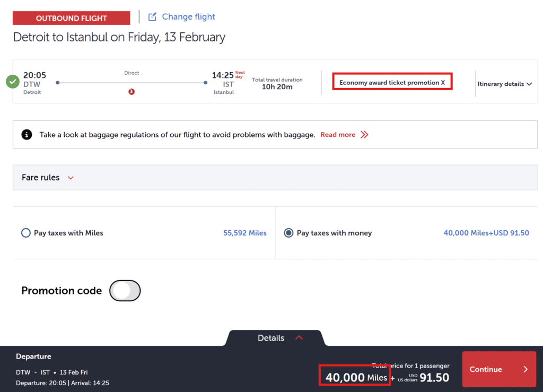Click the green checkmark beside the flight
The width and height of the screenshot is (543, 392).
[x=13, y=82]
